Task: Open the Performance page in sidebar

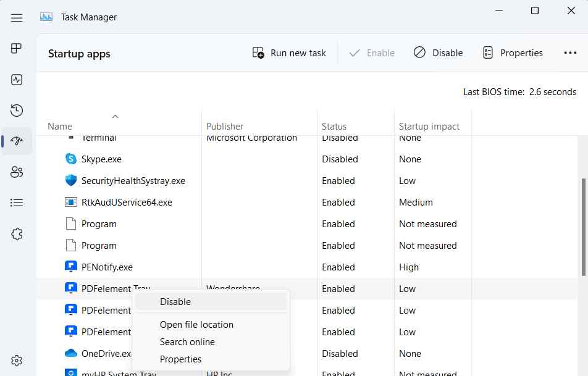Action: pyautogui.click(x=17, y=80)
